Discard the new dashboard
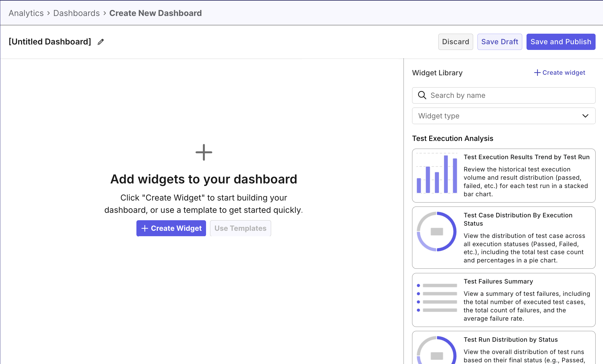The height and width of the screenshot is (364, 603). pos(455,42)
